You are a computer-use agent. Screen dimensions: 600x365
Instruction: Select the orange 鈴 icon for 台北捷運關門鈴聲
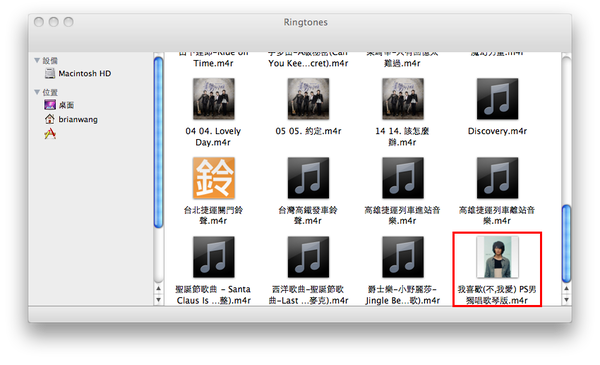pos(214,178)
